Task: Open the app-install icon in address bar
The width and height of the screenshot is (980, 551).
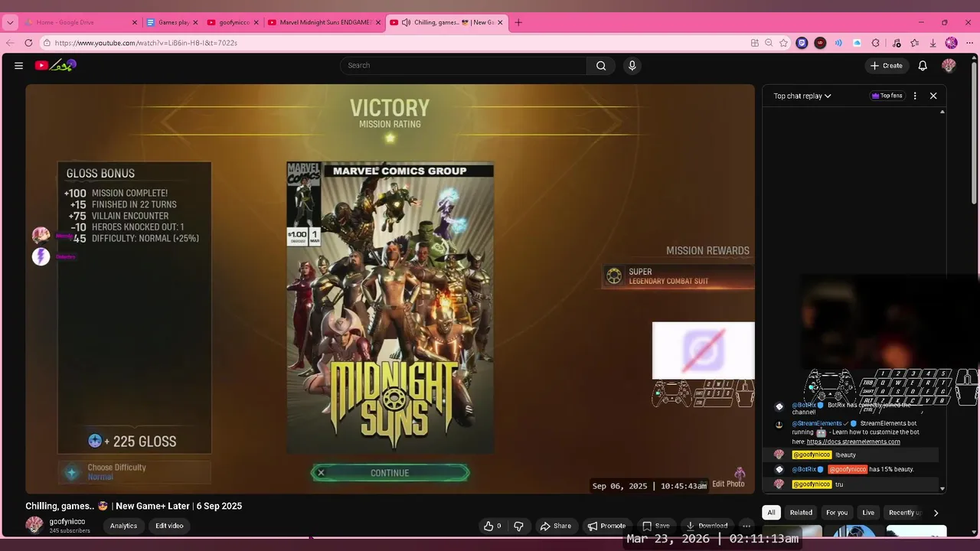Action: (x=754, y=43)
